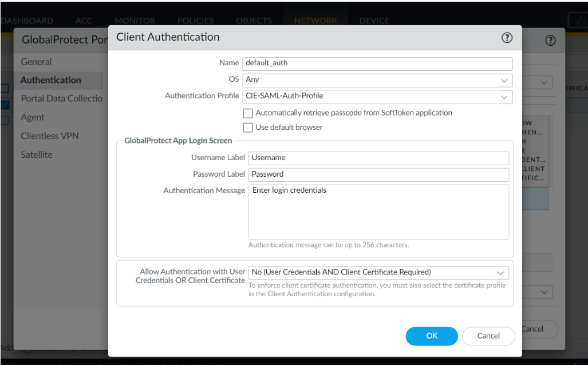
Task: Open Allow Authentication with User Credentials dropdown
Action: pyautogui.click(x=500, y=273)
